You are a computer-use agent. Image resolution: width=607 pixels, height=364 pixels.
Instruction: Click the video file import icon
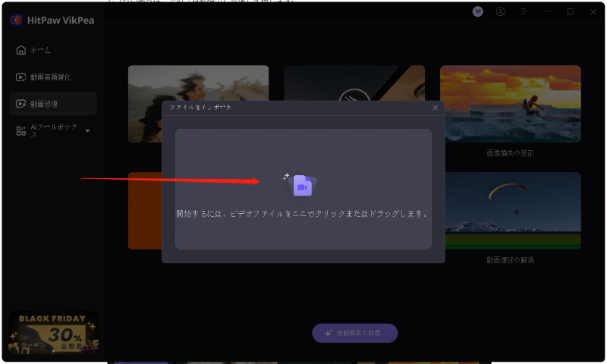(x=303, y=185)
